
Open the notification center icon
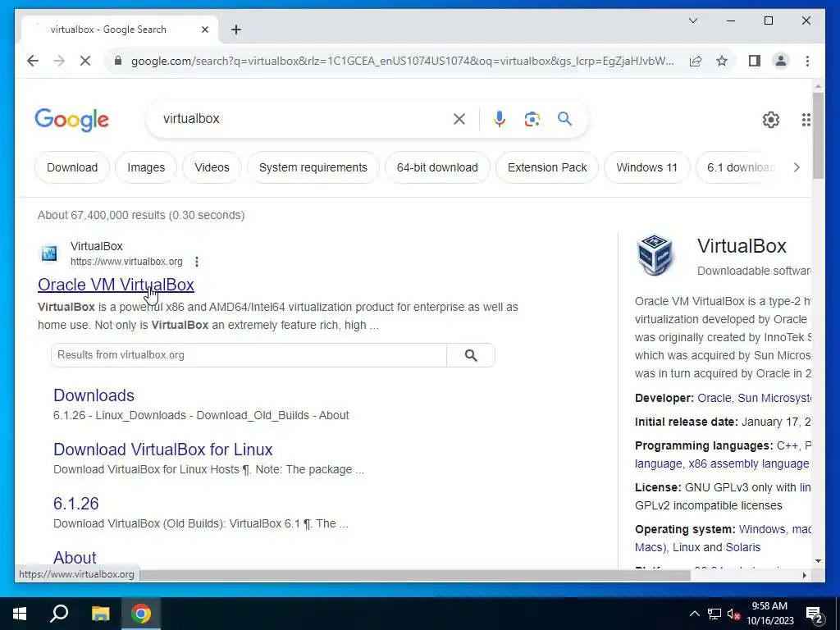tap(815, 614)
